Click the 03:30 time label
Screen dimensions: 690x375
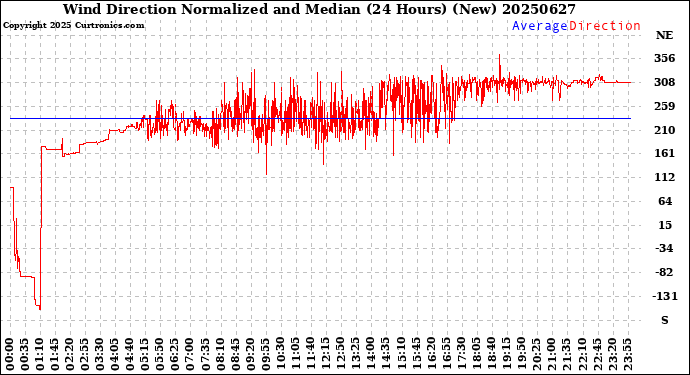click(100, 355)
